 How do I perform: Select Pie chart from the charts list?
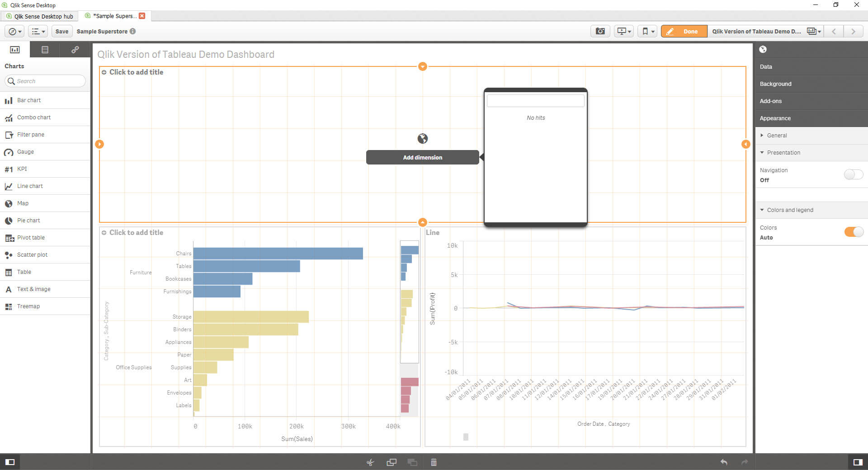(x=45, y=221)
